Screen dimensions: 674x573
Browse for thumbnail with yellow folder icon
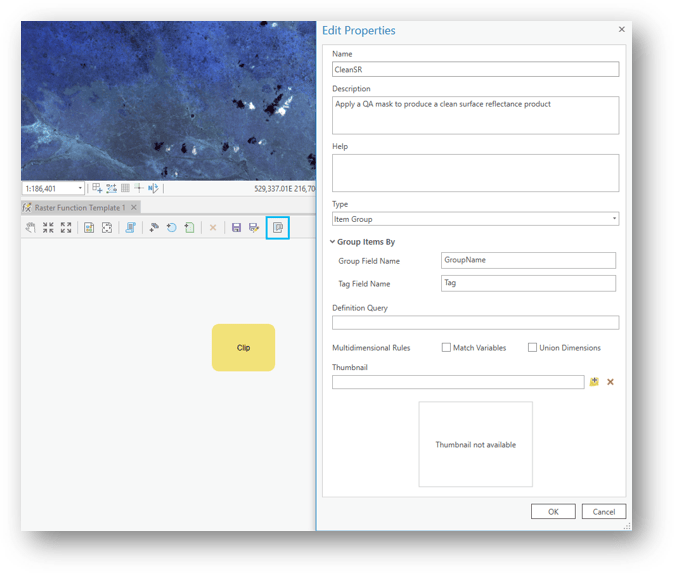[594, 382]
